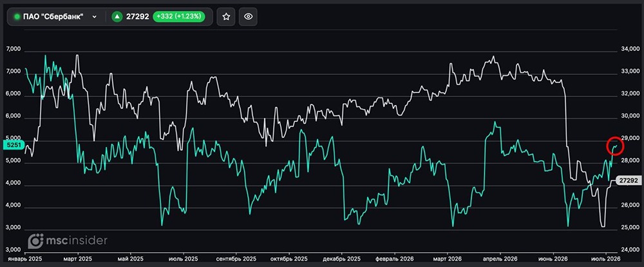Click the 27292 price value in header
Screen dimensions: 644x267
tap(137, 17)
